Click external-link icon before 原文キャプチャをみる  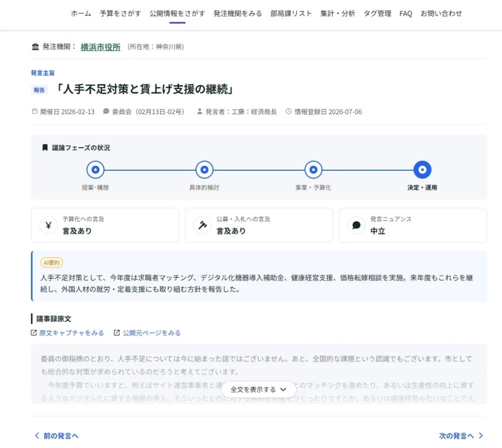[x=34, y=333]
